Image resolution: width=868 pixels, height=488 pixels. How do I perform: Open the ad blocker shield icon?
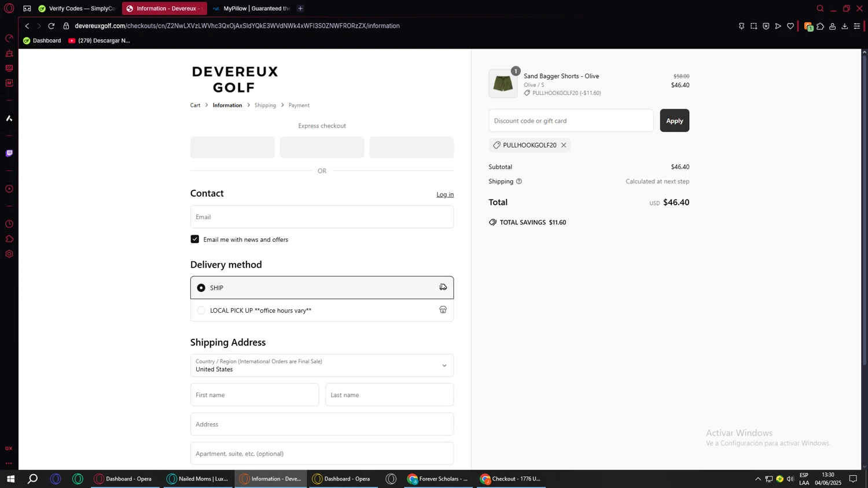coord(766,26)
